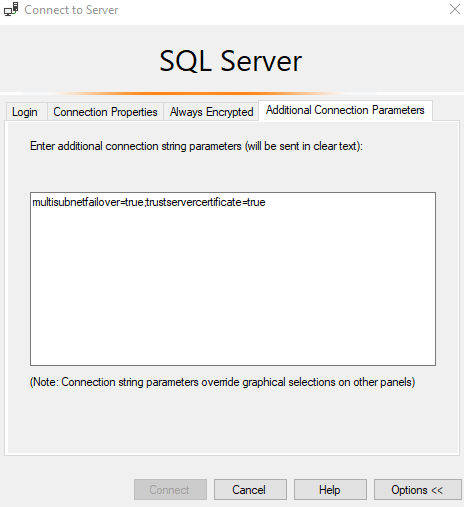Viewport: 464px width, 507px height.
Task: Click the Connect to Server title bar icon
Action: click(11, 9)
